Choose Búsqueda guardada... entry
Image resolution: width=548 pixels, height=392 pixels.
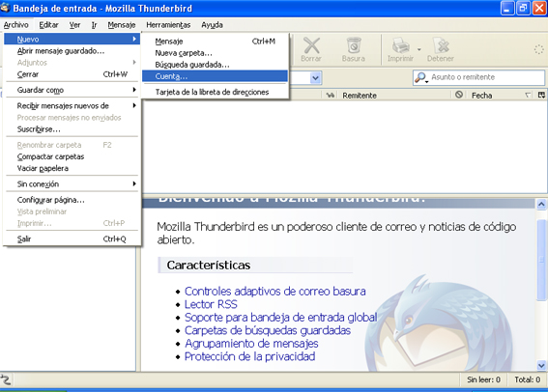215,65
